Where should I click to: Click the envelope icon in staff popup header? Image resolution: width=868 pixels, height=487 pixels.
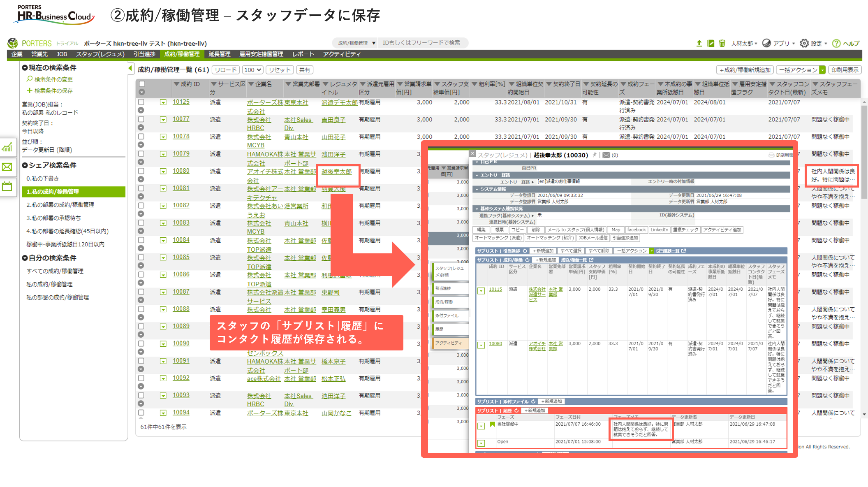(x=606, y=155)
